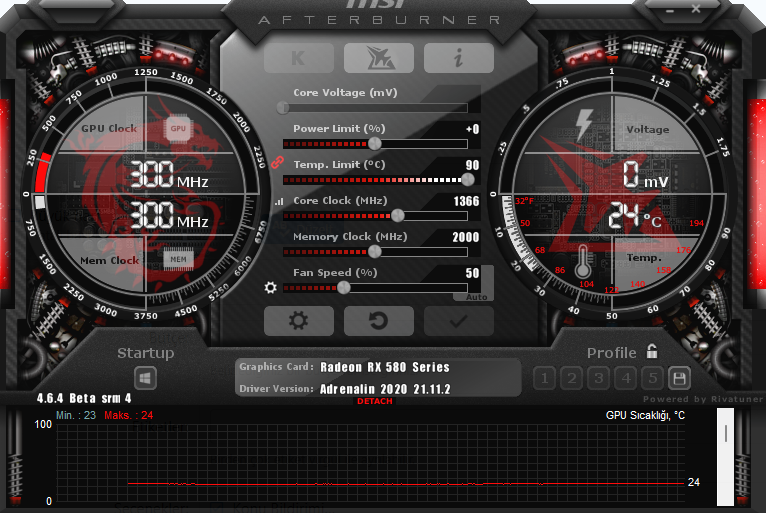Minimize the Afterburner window
This screenshot has width=766, height=513.
(669, 9)
